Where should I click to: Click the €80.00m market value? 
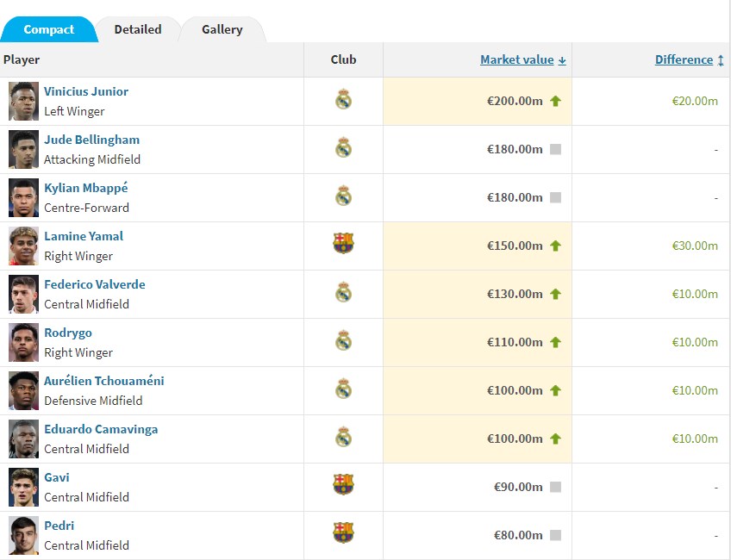[518, 535]
